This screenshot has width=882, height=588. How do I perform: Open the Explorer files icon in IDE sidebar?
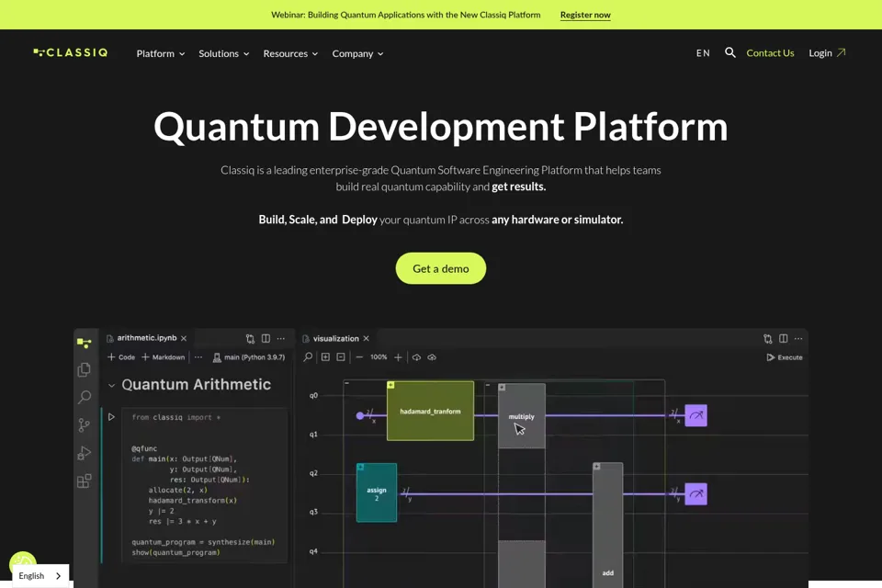tap(84, 369)
